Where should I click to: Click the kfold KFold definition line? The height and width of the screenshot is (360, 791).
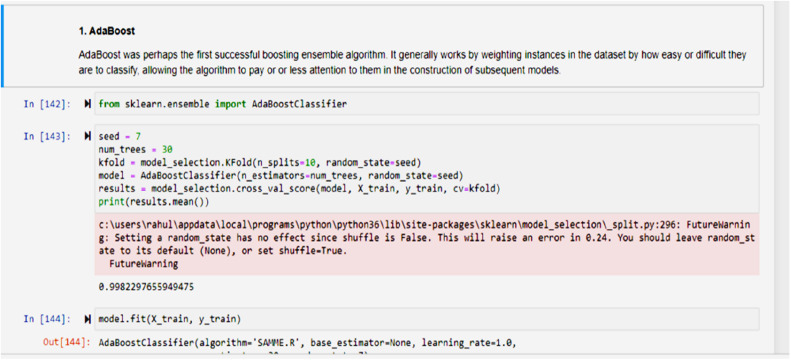[x=260, y=162]
